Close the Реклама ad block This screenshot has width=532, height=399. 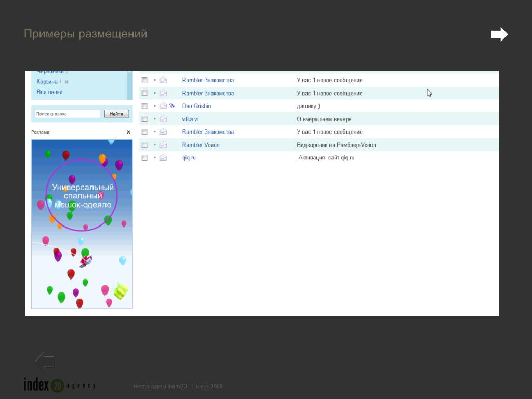pos(129,132)
